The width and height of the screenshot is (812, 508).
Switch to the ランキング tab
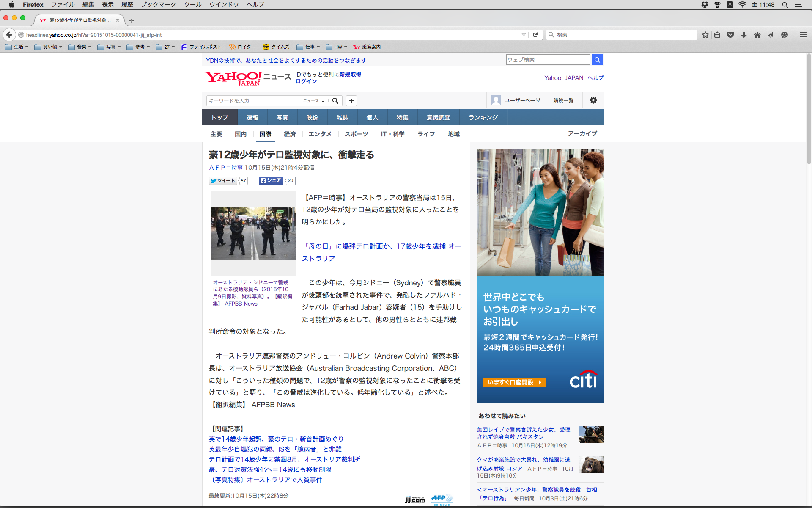coord(483,117)
